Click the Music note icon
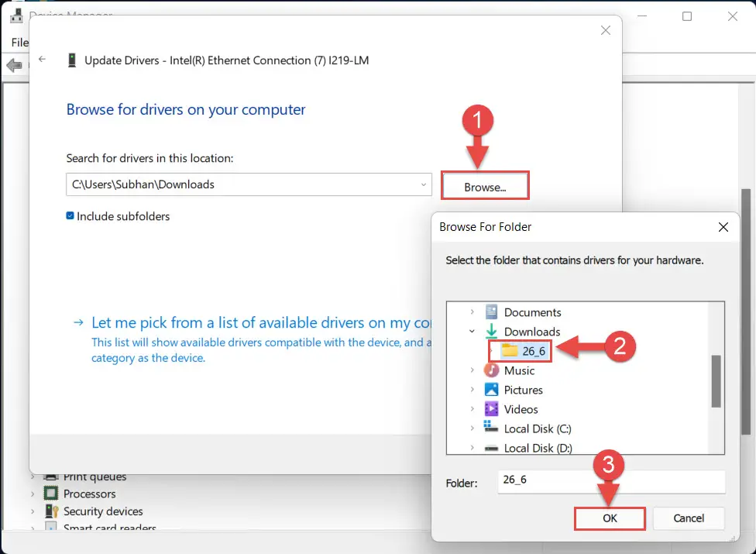 pos(491,370)
